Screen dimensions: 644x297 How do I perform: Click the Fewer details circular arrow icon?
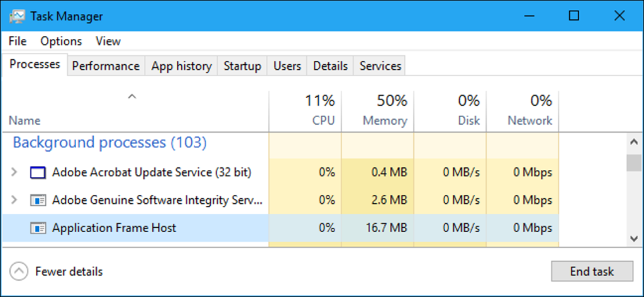20,272
